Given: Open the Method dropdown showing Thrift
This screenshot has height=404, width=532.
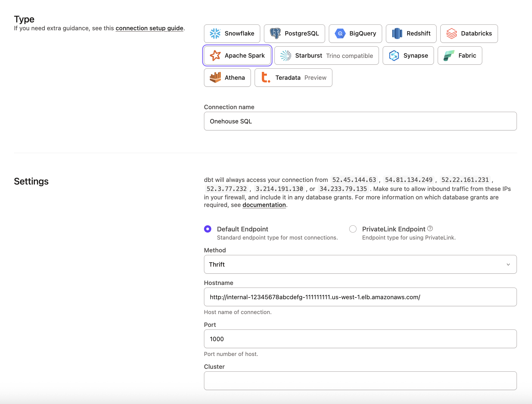Looking at the screenshot, I should point(360,264).
